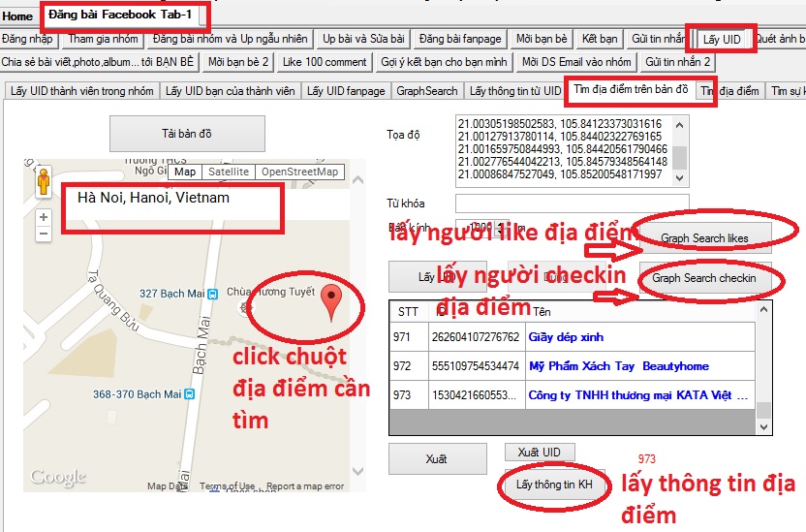Select the Tham gia nhóm tab
Screen dimensions: 806x532
tap(104, 39)
